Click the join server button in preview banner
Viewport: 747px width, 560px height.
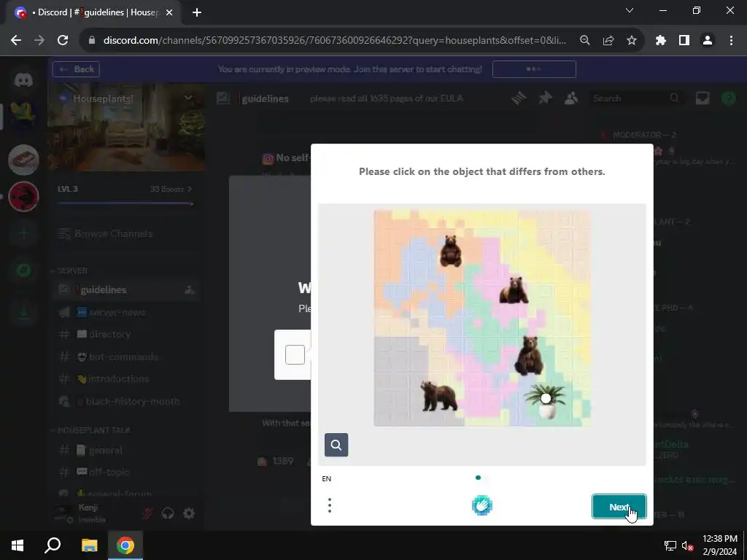(534, 69)
